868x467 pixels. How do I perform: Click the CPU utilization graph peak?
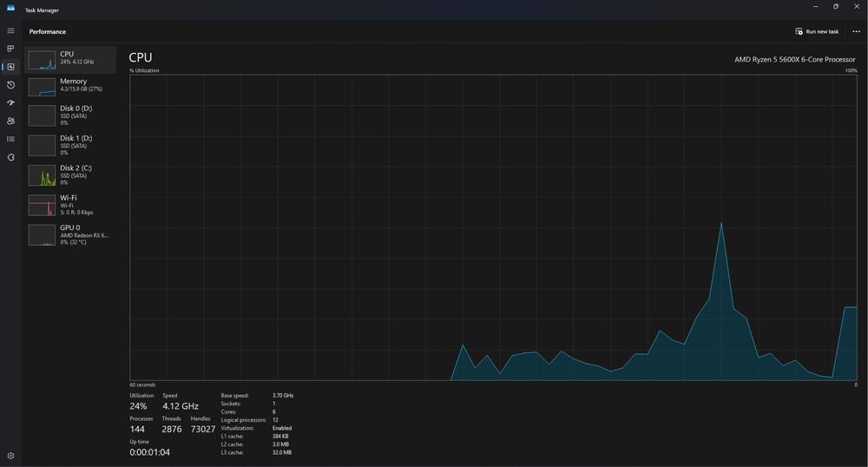tap(721, 224)
